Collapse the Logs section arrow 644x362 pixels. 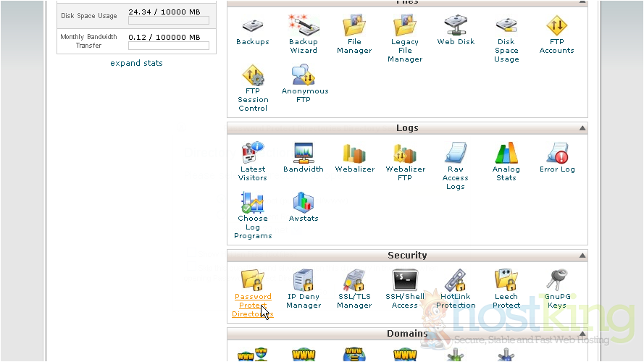(x=582, y=129)
